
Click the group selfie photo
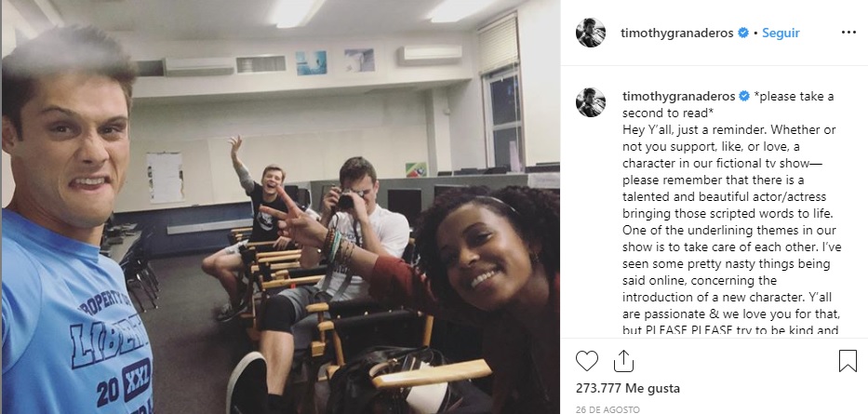click(x=281, y=207)
